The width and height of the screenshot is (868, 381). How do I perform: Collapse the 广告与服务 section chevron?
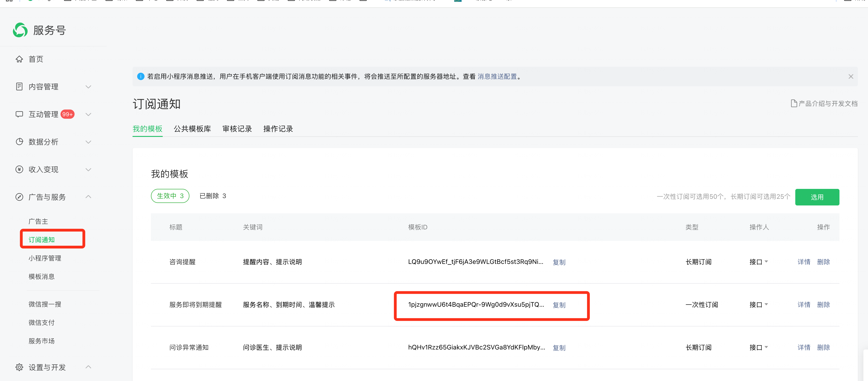pyautogui.click(x=88, y=197)
